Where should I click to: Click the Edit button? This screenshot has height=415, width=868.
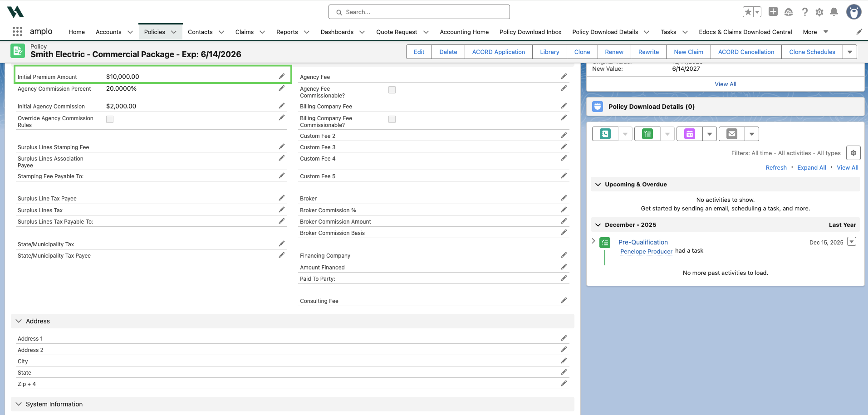point(419,52)
